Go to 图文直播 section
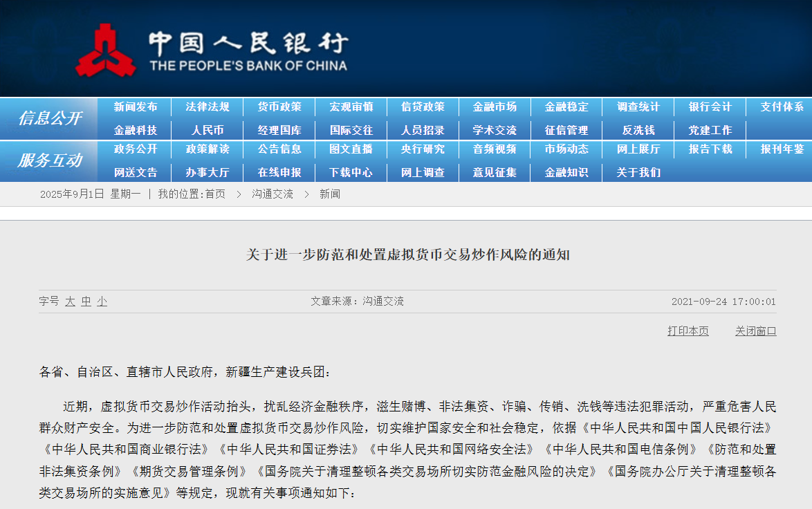The width and height of the screenshot is (812, 509). pos(351,149)
